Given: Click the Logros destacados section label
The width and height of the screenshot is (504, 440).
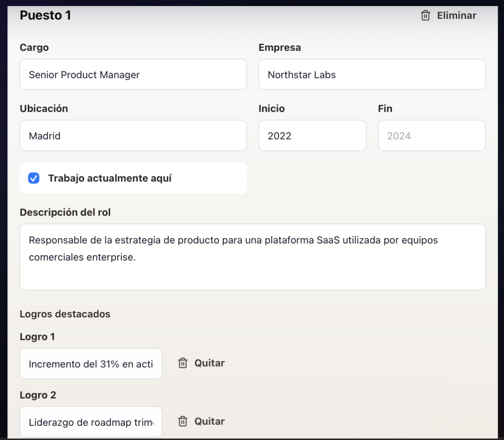Looking at the screenshot, I should coord(65,314).
